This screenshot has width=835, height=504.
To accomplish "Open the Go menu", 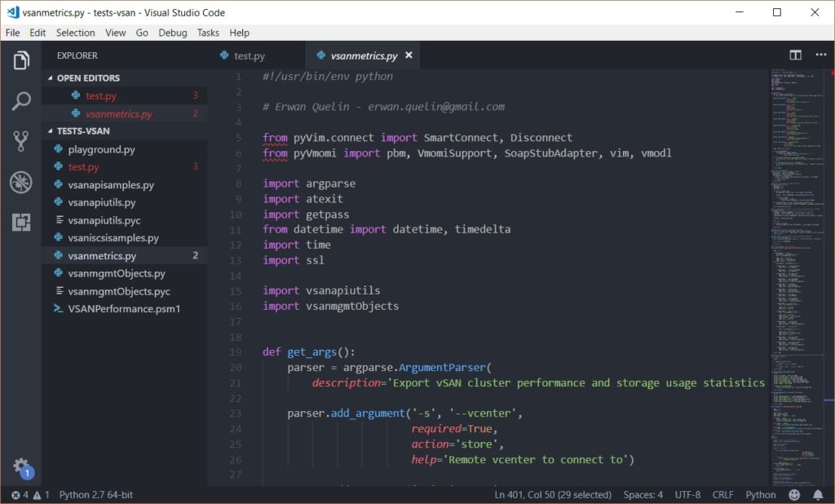I will pos(142,33).
